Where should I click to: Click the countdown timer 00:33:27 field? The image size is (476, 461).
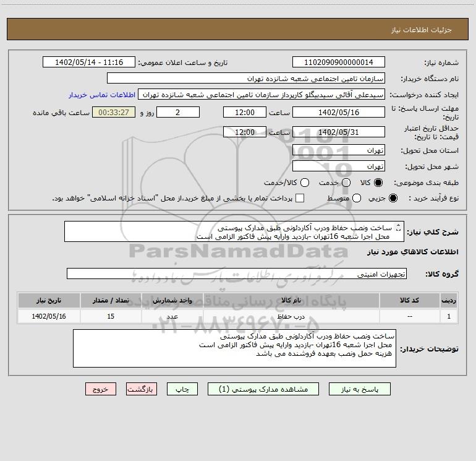click(x=114, y=112)
